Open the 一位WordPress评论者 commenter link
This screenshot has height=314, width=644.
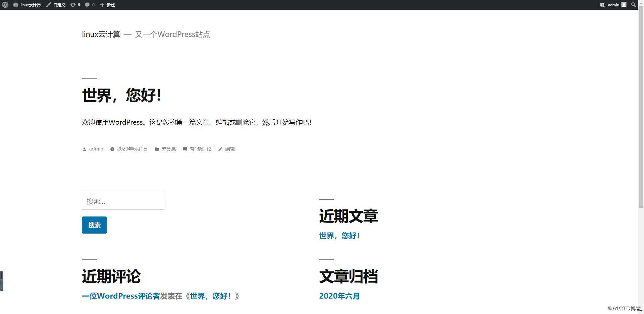point(121,296)
